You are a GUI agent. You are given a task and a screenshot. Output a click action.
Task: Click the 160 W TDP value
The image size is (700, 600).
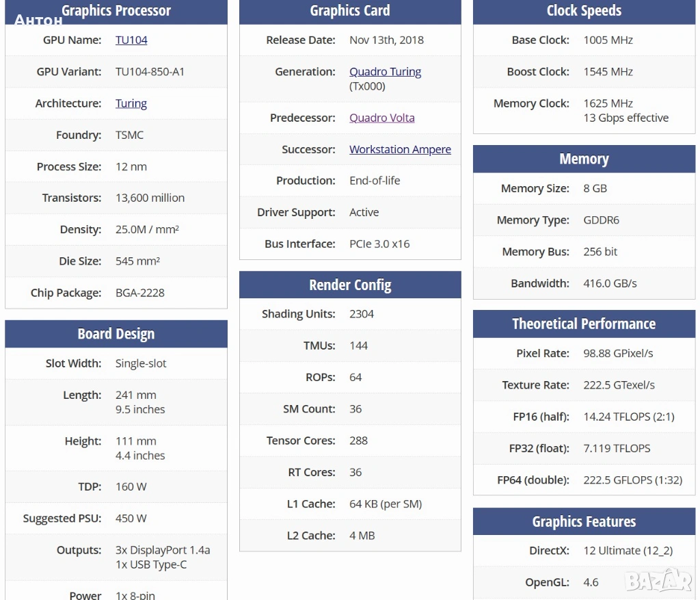pos(131,486)
